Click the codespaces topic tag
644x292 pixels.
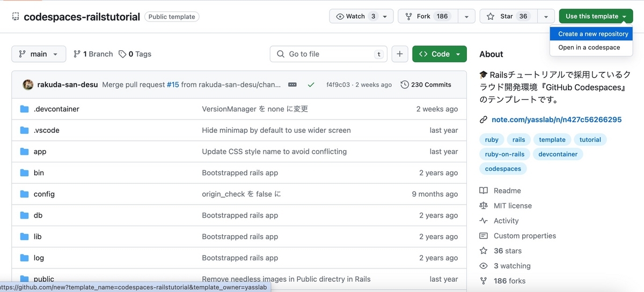point(503,169)
